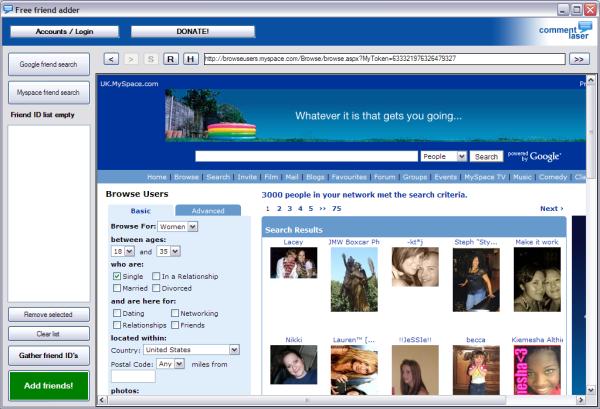This screenshot has height=409, width=600.
Task: Open Nikki's profile photo
Action: [293, 365]
